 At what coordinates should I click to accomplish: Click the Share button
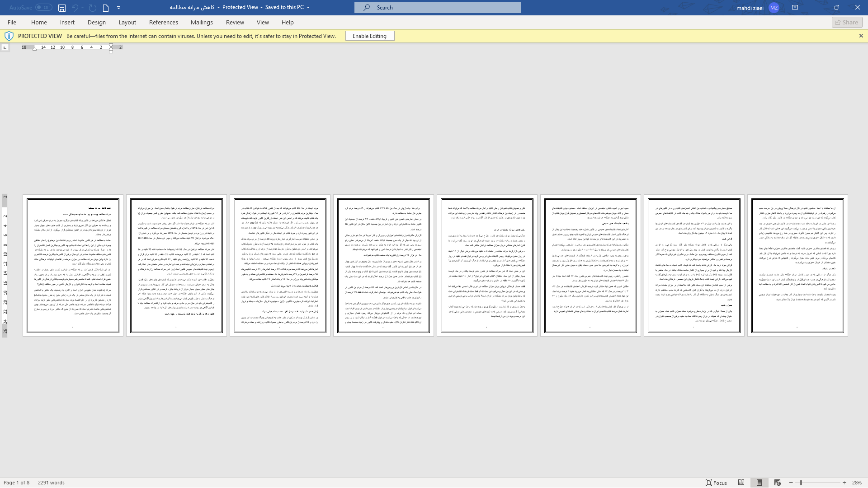(x=847, y=22)
